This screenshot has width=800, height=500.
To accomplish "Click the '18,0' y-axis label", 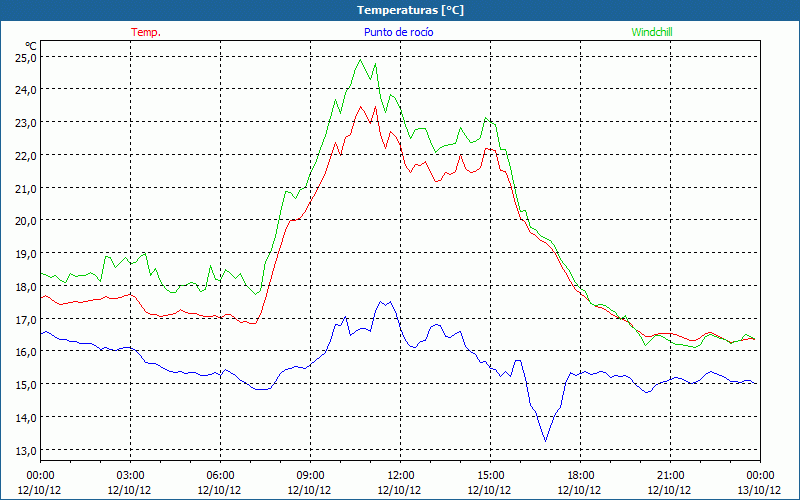I will (x=26, y=287).
